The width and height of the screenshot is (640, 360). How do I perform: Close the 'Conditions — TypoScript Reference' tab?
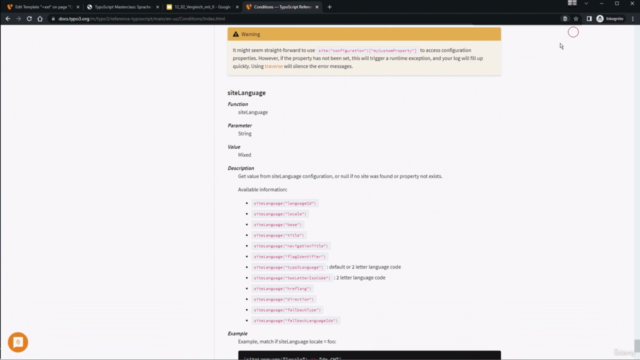pyautogui.click(x=317, y=7)
